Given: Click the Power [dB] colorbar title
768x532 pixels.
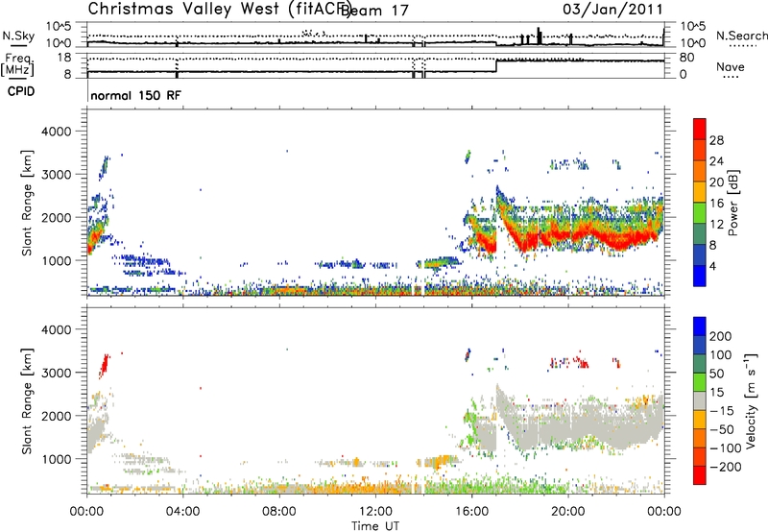Looking at the screenshot, I should point(732,204).
